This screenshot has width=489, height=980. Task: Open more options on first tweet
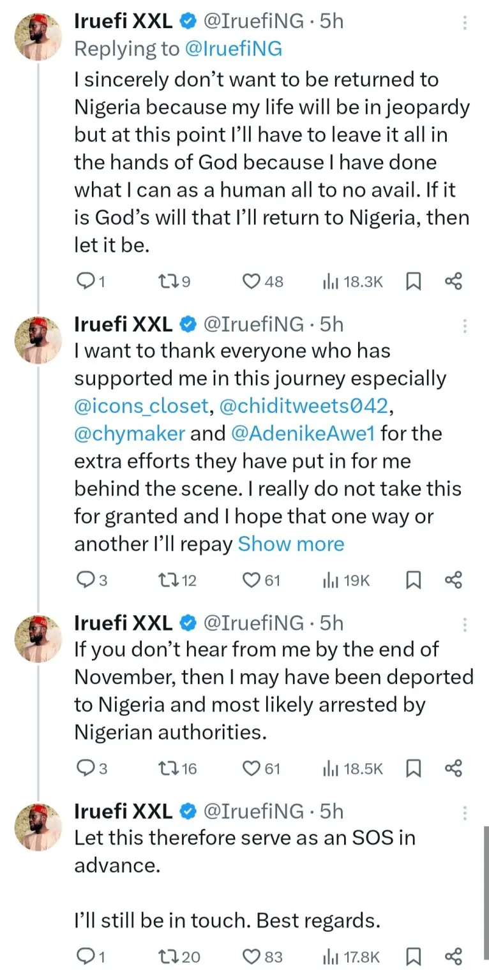(x=465, y=22)
